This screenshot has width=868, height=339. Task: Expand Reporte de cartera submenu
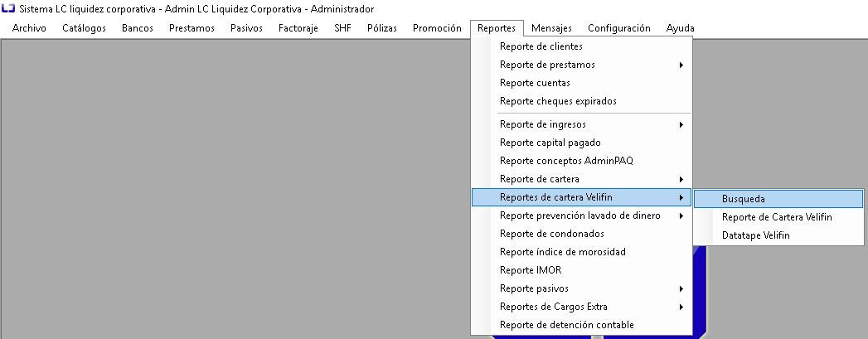coord(581,179)
